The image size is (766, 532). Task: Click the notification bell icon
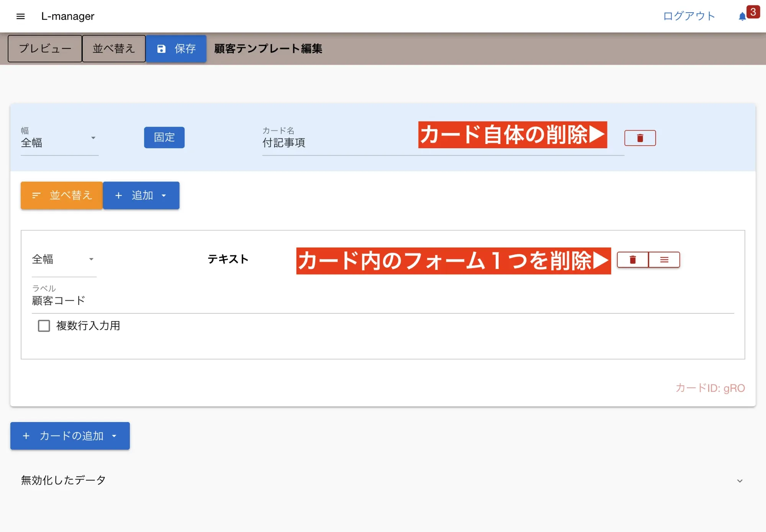(x=742, y=16)
